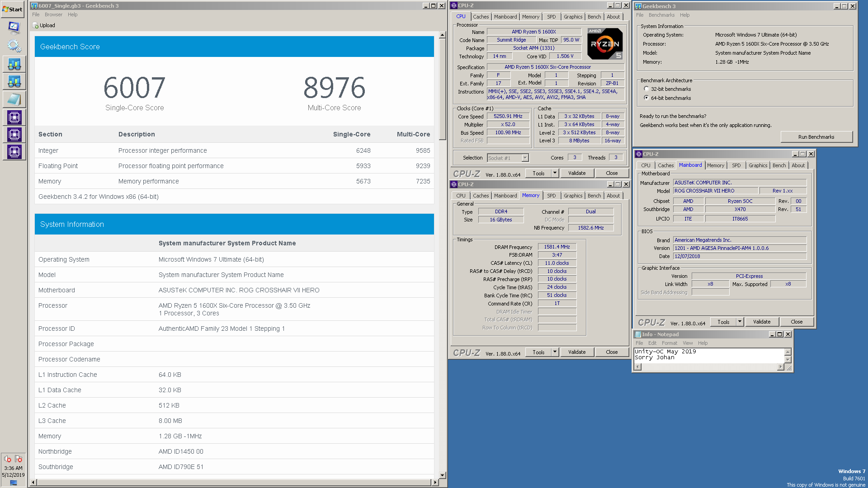Click Validate in CPU-Z Mainboard window
The width and height of the screenshot is (868, 488).
click(762, 322)
